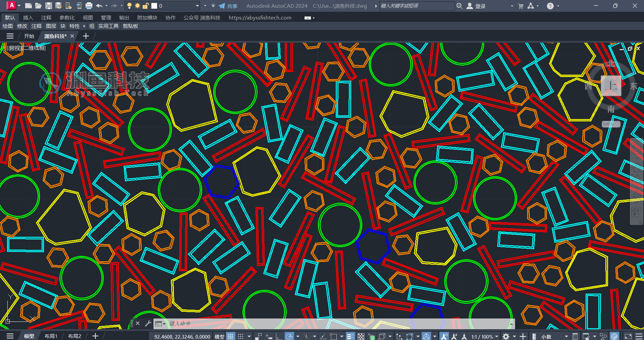Image resolution: width=644 pixels, height=340 pixels.
Task: Click the 北 direction on ViewCube
Action: [611, 63]
